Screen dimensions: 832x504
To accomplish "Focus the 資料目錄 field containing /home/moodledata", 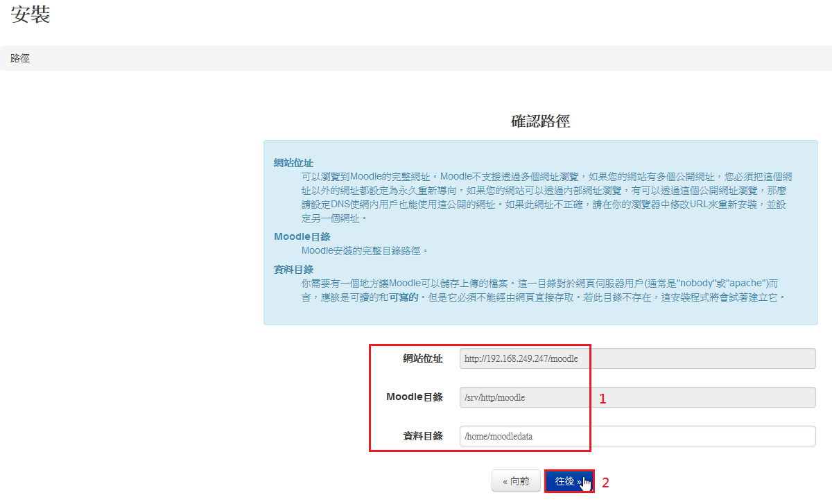I will (x=637, y=436).
